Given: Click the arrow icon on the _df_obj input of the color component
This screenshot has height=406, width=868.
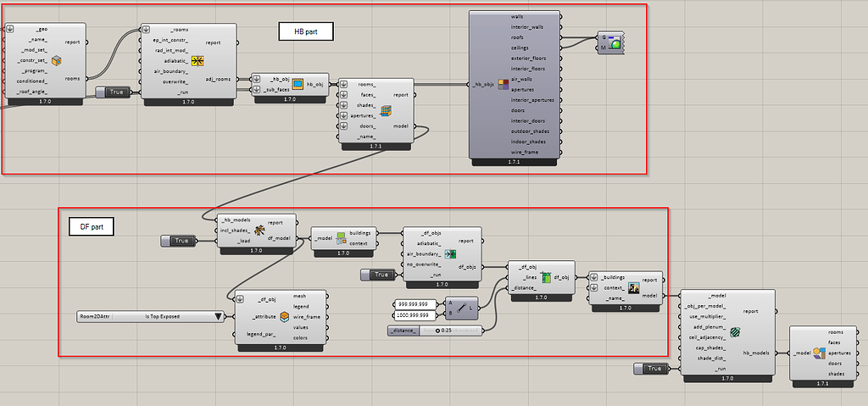Looking at the screenshot, I should [240, 300].
